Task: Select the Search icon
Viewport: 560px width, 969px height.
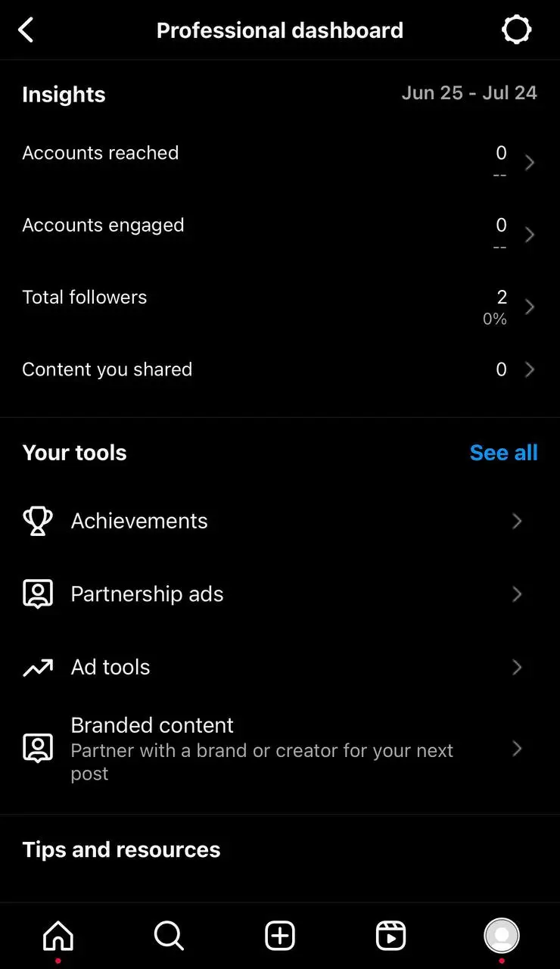Action: pyautogui.click(x=168, y=936)
